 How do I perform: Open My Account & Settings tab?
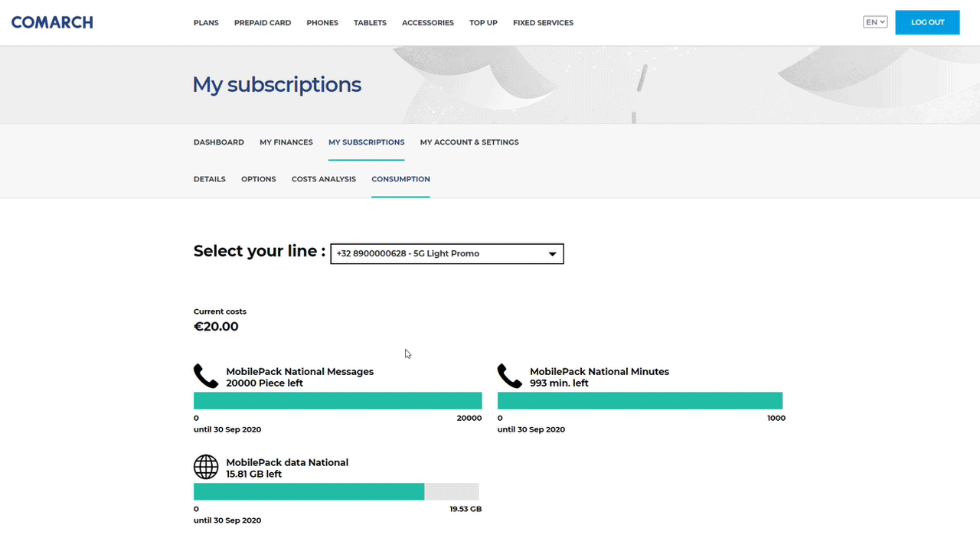click(469, 142)
